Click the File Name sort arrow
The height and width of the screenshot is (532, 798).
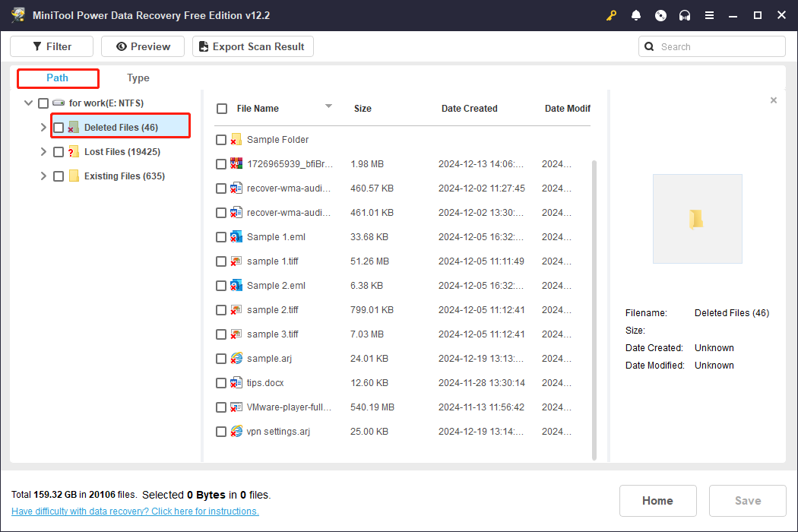(328, 106)
